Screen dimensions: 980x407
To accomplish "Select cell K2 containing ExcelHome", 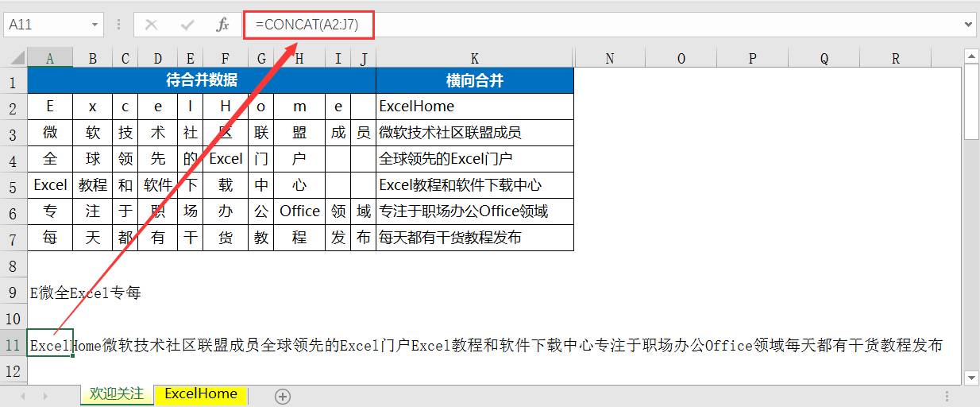I will (474, 107).
